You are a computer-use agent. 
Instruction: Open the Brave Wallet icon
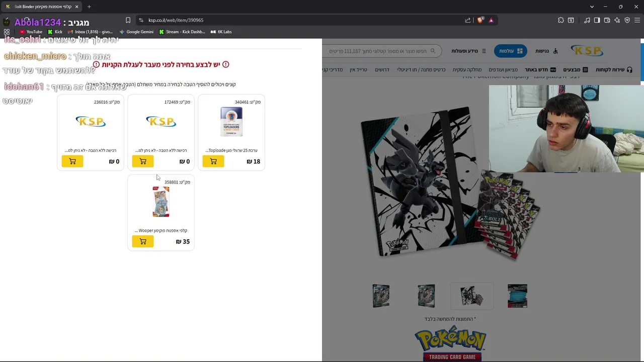(x=607, y=20)
